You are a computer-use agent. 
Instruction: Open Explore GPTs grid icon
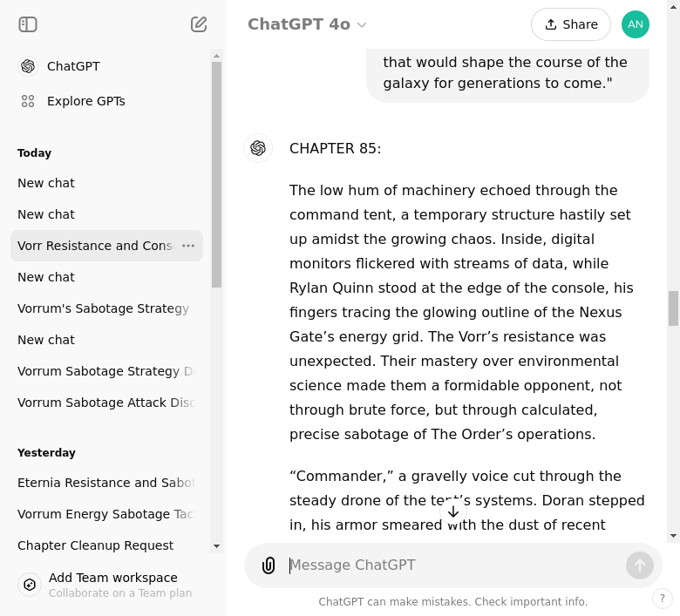coord(28,101)
